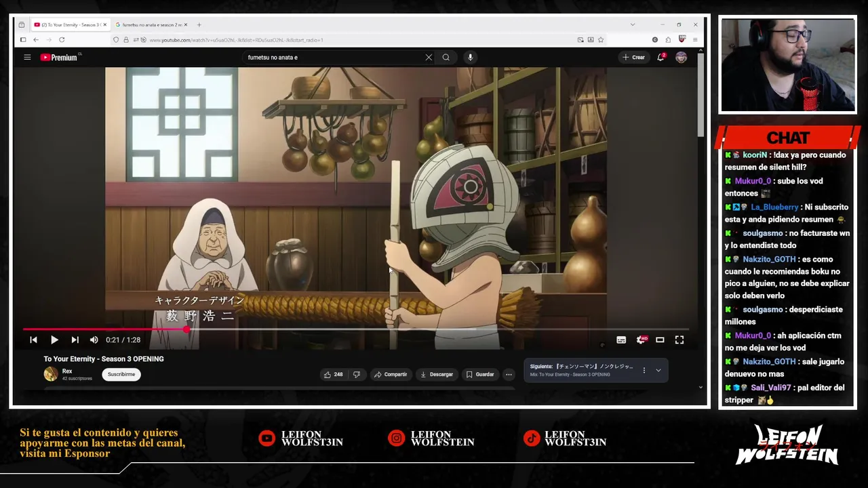
Task: Open Rex channel avatar
Action: pyautogui.click(x=51, y=374)
